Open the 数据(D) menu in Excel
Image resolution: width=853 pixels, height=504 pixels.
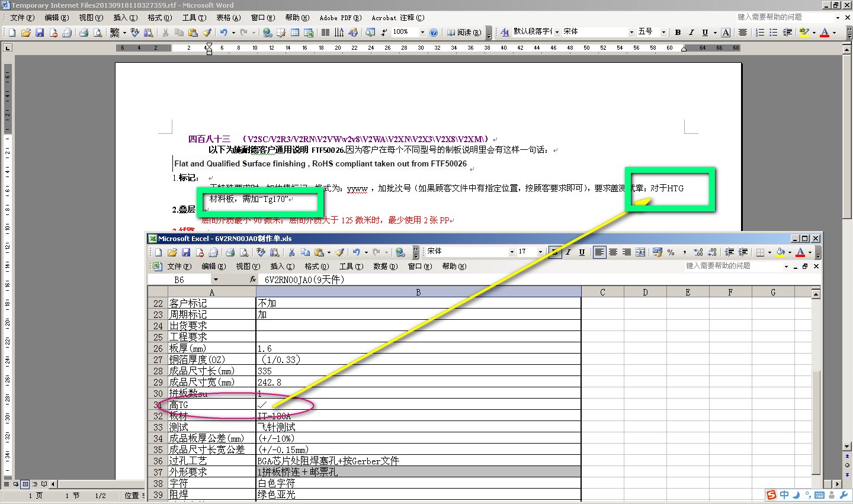pos(385,267)
